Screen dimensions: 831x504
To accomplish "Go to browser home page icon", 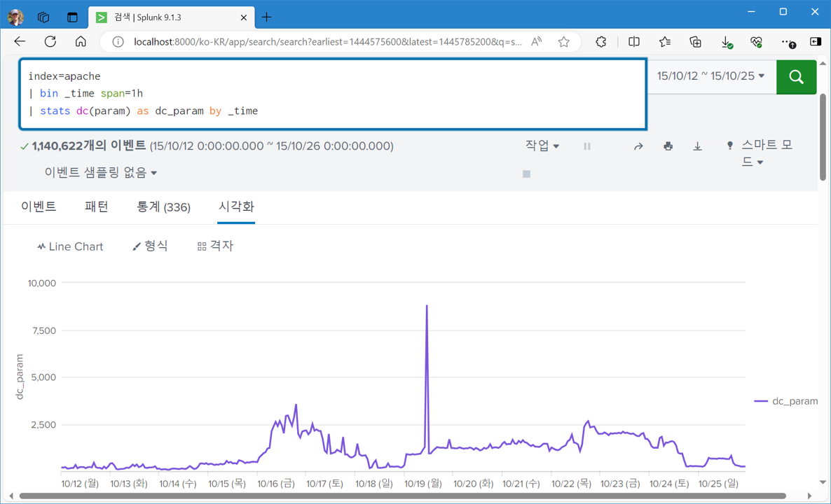I will [x=81, y=42].
